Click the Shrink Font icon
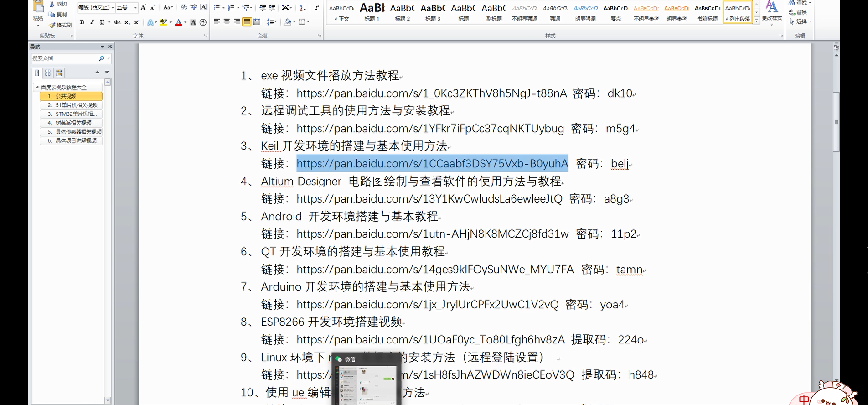868x405 pixels. click(x=153, y=7)
